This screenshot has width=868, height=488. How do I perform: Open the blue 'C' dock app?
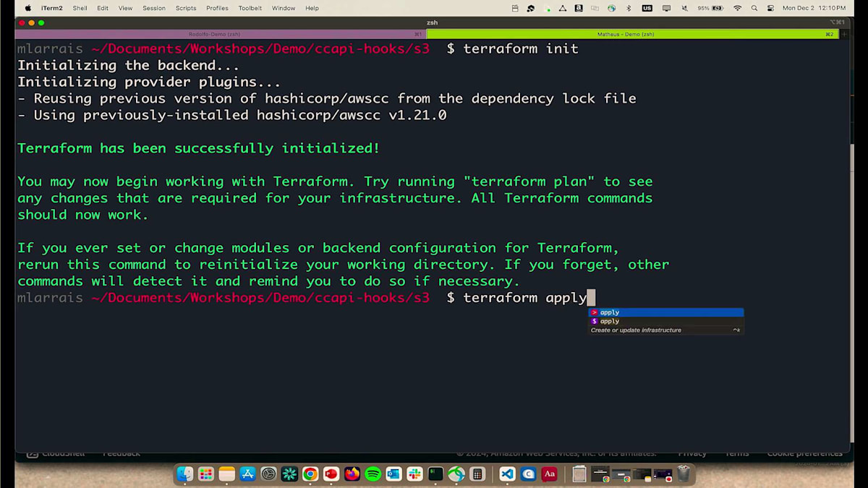528,474
